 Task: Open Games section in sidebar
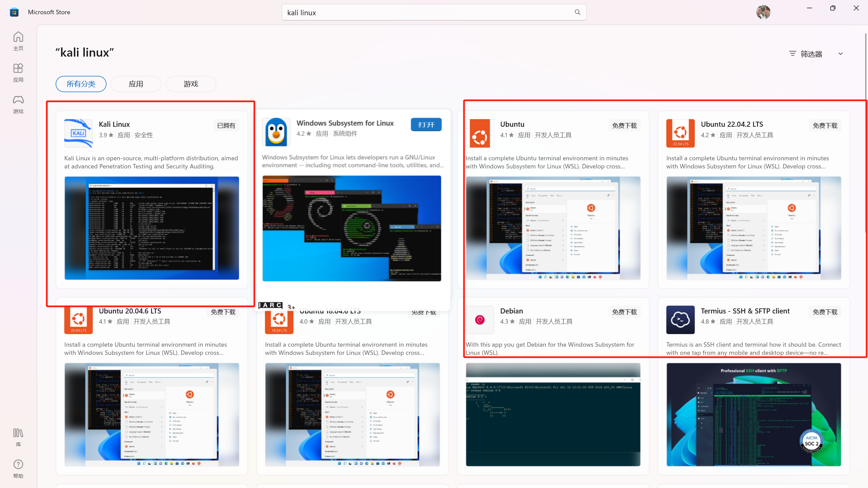point(18,104)
